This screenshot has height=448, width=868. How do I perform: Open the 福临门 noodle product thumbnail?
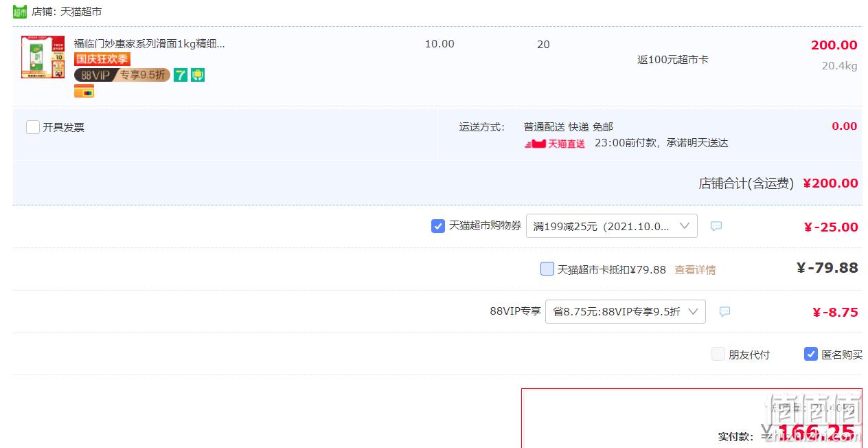43,57
